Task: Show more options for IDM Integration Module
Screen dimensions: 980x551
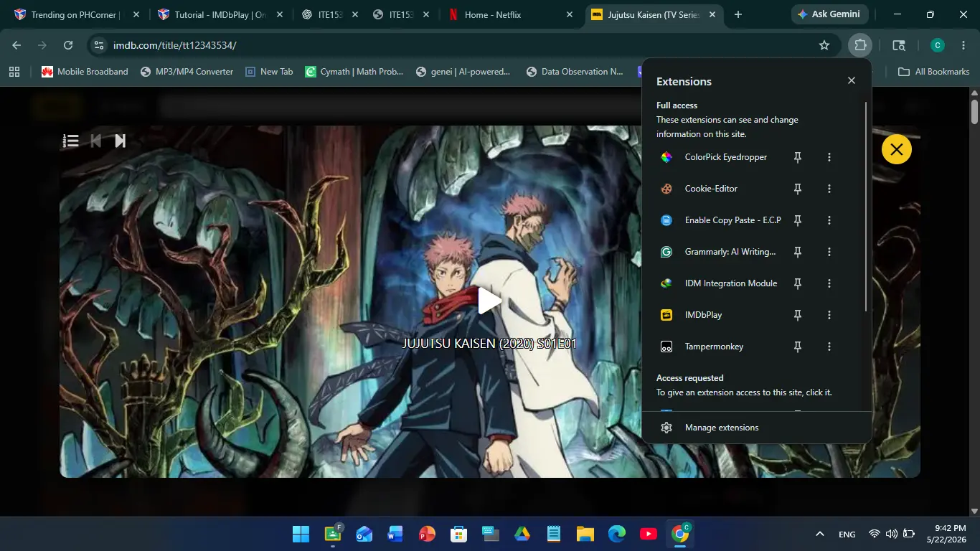Action: coord(829,283)
